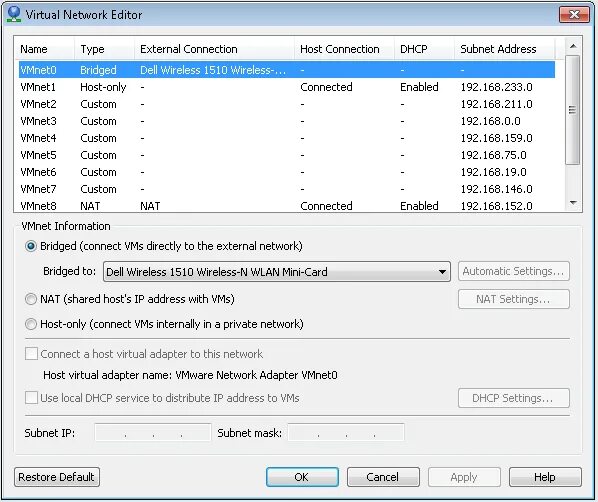Click the Cancel button
The image size is (598, 502).
tap(383, 477)
